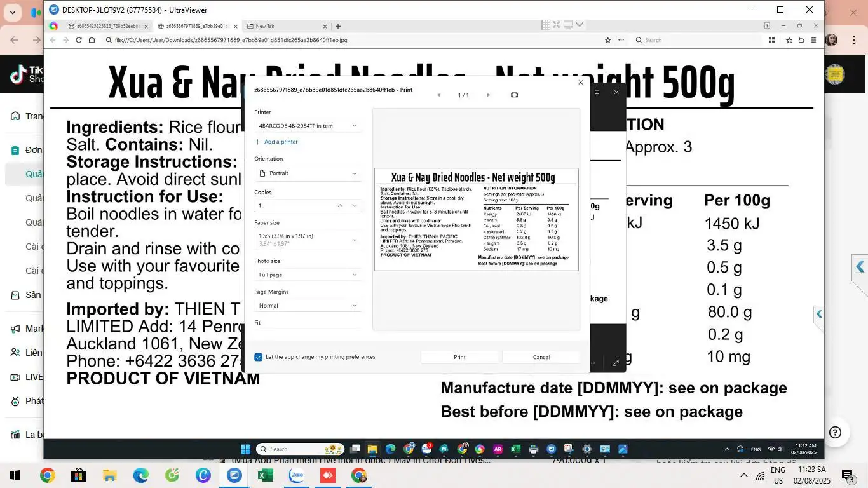The image size is (868, 488).
Task: Open AnyDesk on the local taskbar
Action: tap(327, 475)
